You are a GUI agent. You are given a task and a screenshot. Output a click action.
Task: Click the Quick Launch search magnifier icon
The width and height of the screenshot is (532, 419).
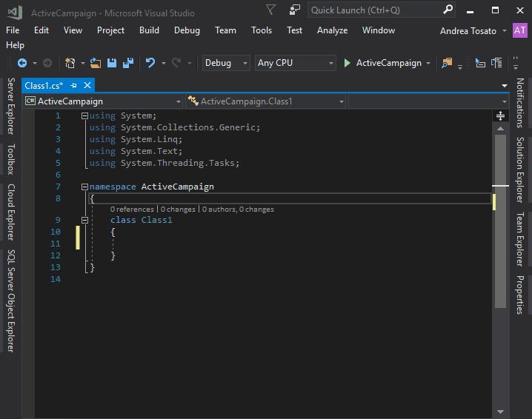tap(448, 10)
